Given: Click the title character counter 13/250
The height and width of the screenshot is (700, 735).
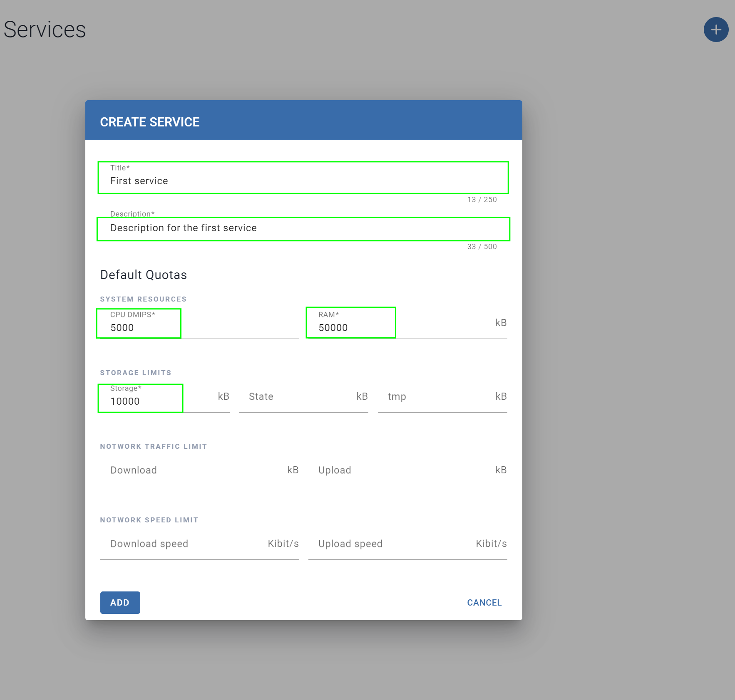Looking at the screenshot, I should click(x=482, y=200).
